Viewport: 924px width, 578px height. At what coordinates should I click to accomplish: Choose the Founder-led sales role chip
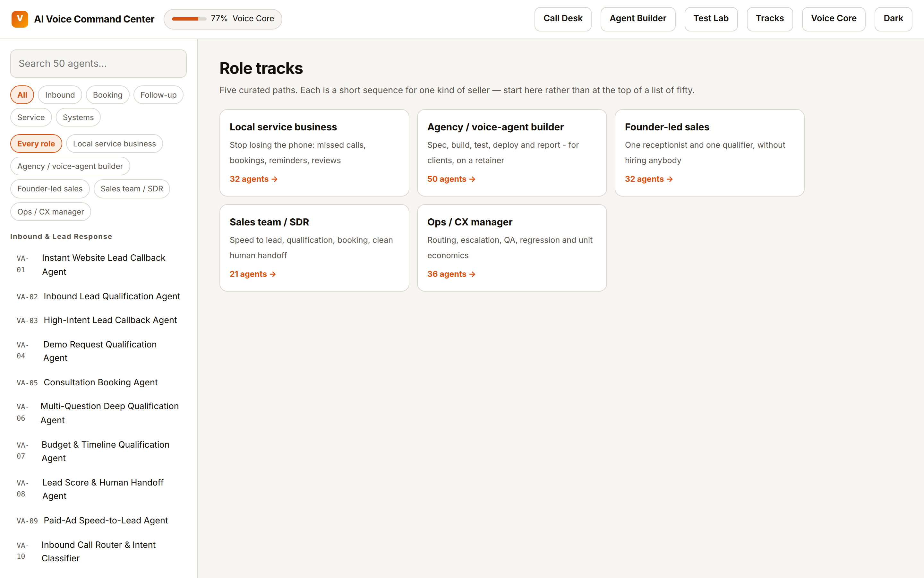click(50, 189)
